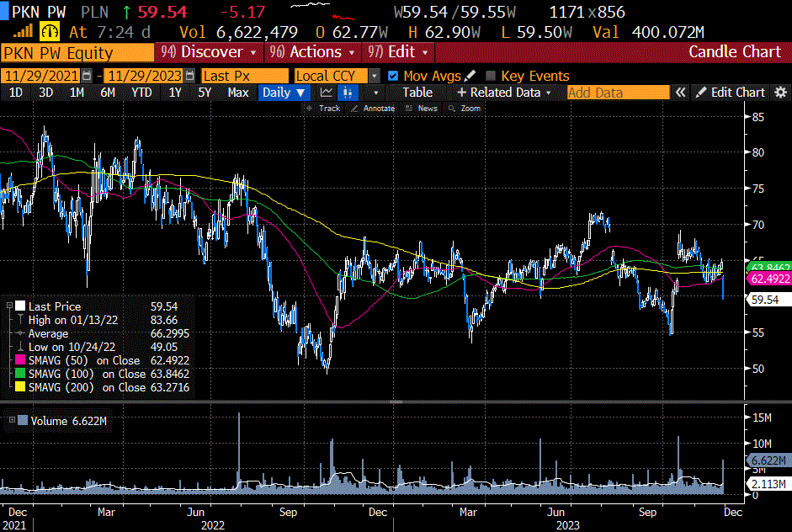This screenshot has width=792, height=532.
Task: Click the 2.113M volume average axis label
Action: tap(768, 484)
